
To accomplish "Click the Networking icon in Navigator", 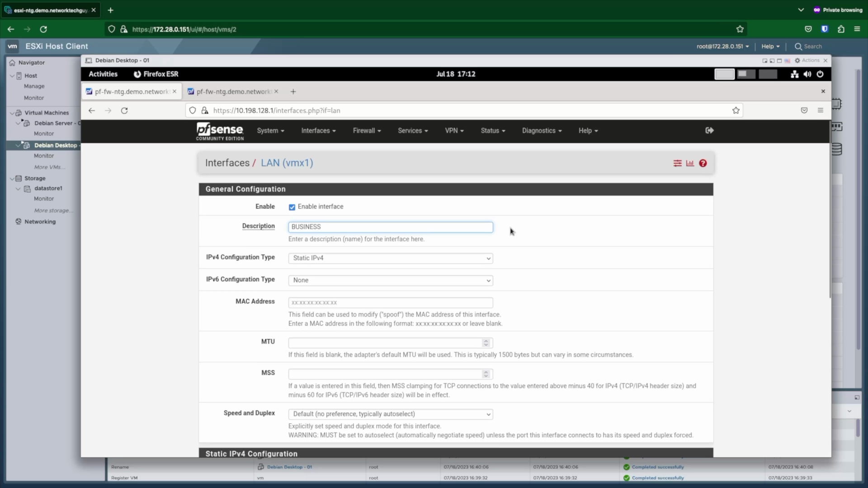I will click(x=19, y=221).
